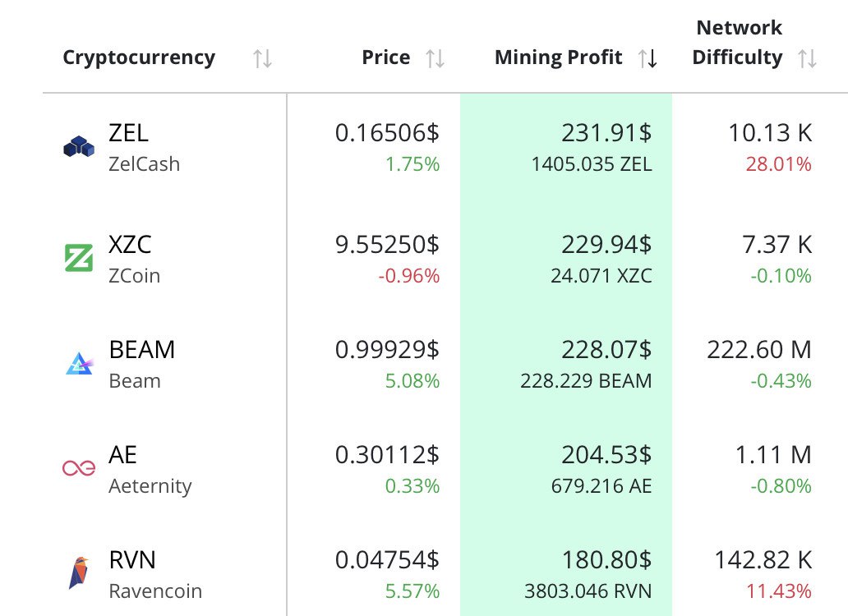Open the AE coin name link
This screenshot has height=616, width=848.
(x=122, y=455)
